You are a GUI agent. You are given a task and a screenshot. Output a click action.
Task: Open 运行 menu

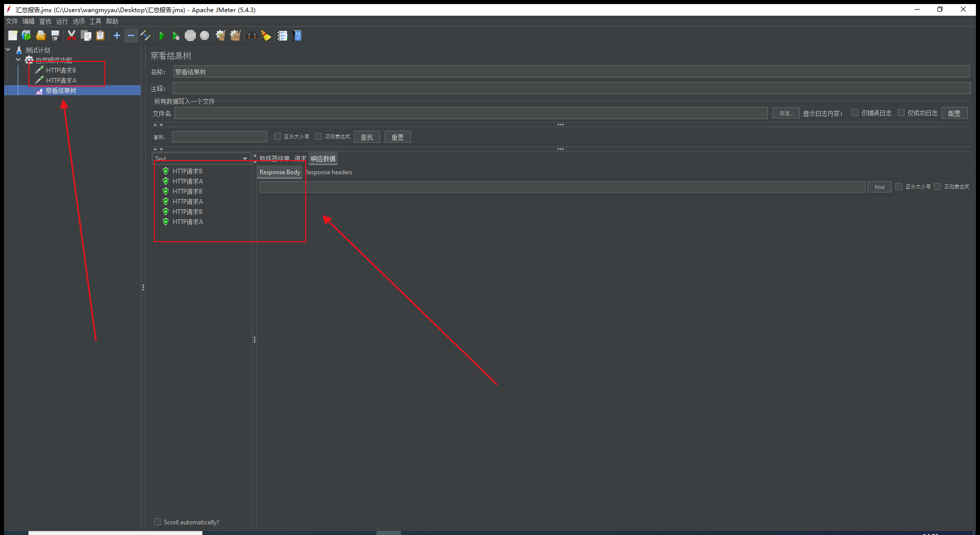point(62,21)
